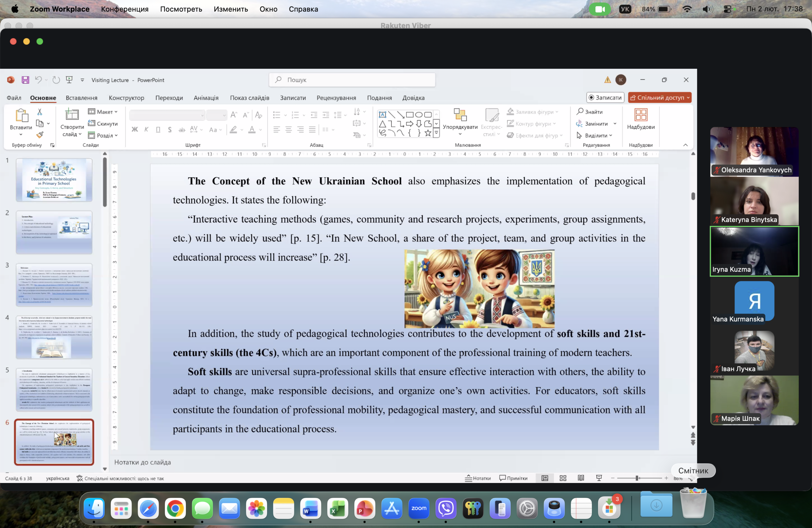Click the Save icon in the title bar
The height and width of the screenshot is (528, 812).
[x=25, y=80]
